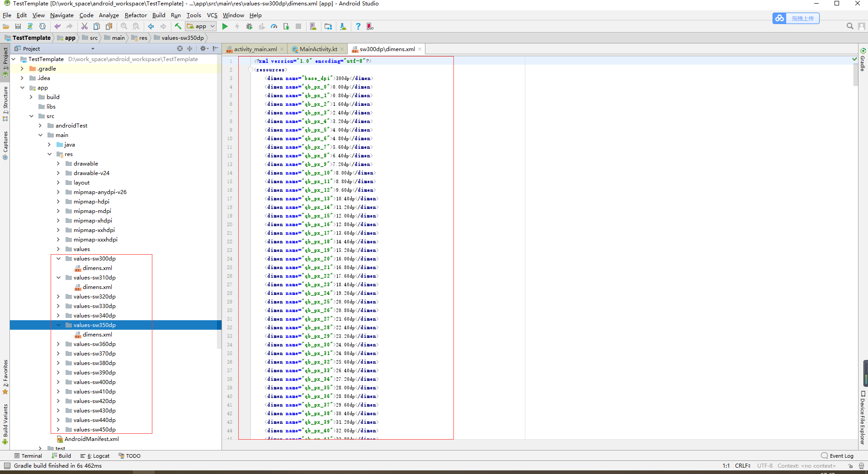Click the Save All toolbar icon

[x=18, y=26]
